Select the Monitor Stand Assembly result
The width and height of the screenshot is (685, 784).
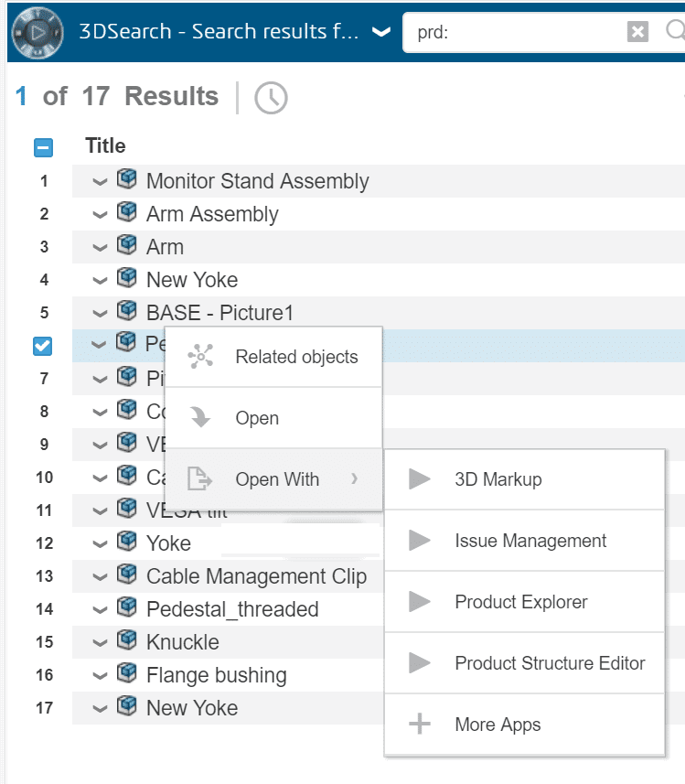(x=258, y=181)
